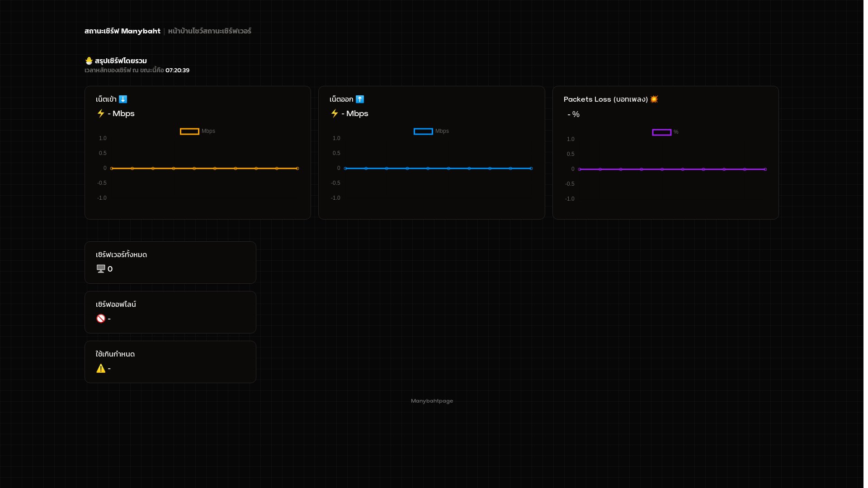Click the lightning bolt in the เน็ตเข้า card

101,113
